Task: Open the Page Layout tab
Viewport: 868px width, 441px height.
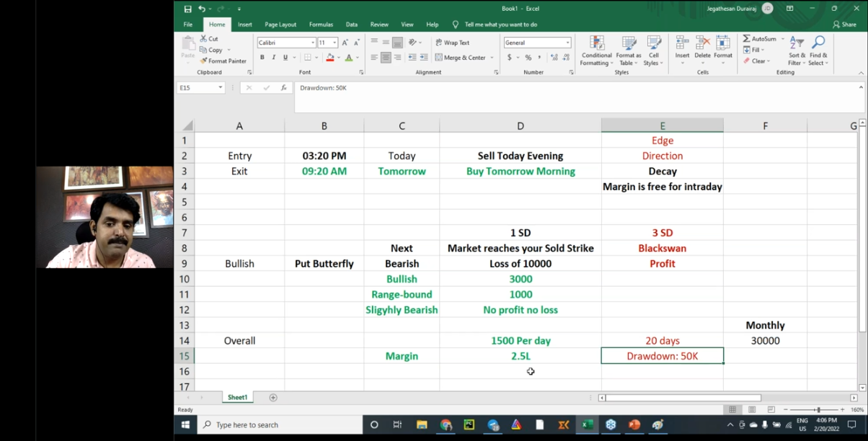Action: click(280, 24)
